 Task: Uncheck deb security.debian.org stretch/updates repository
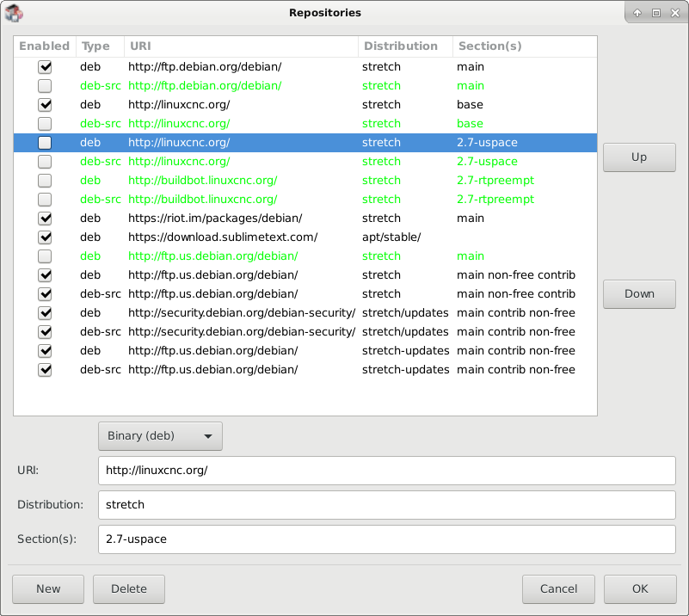point(45,312)
